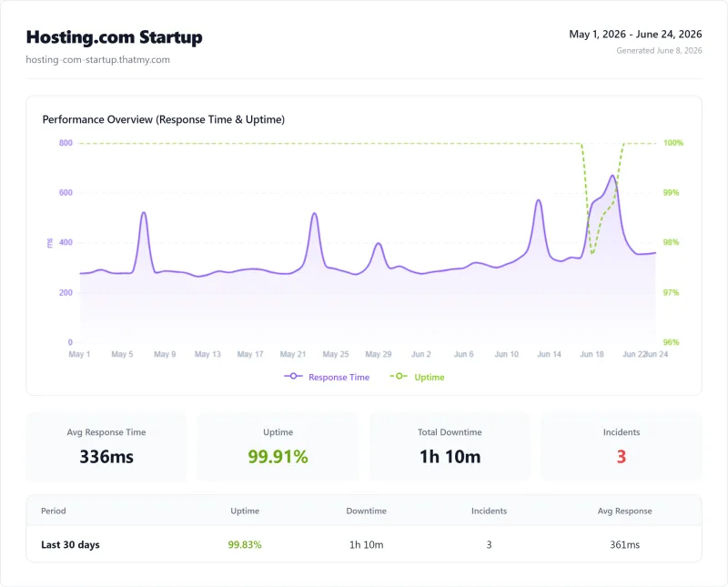Click the response time spike near May 7

[x=144, y=213]
